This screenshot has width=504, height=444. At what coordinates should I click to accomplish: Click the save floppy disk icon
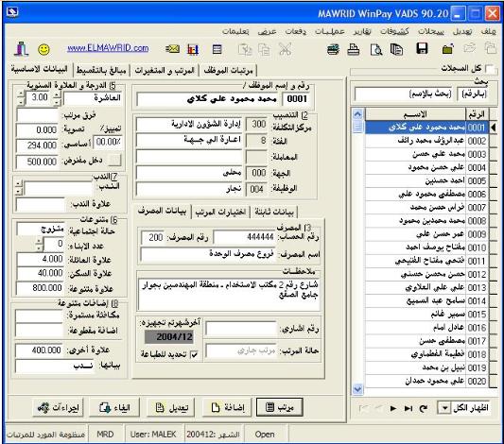[x=422, y=48]
